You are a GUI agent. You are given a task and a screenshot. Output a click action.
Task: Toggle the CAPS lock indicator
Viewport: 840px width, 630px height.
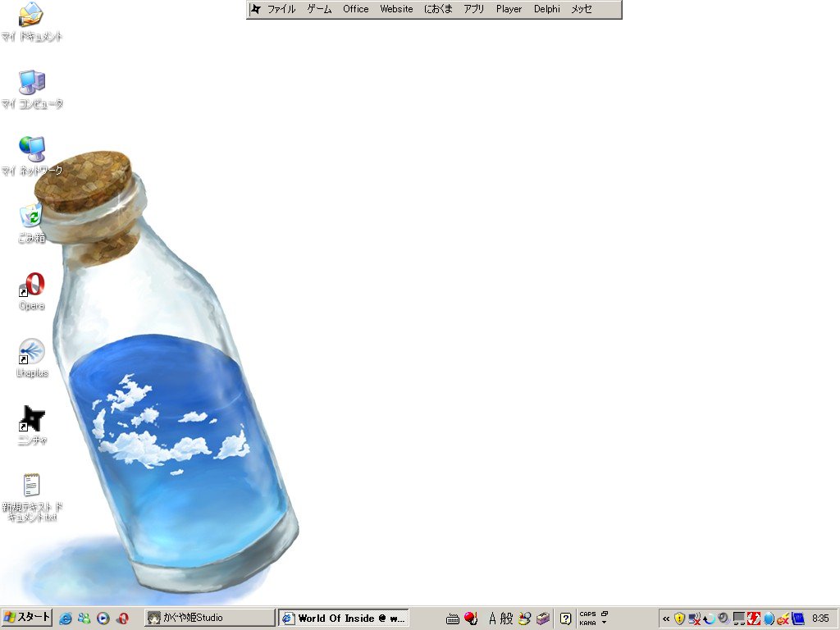coord(587,614)
